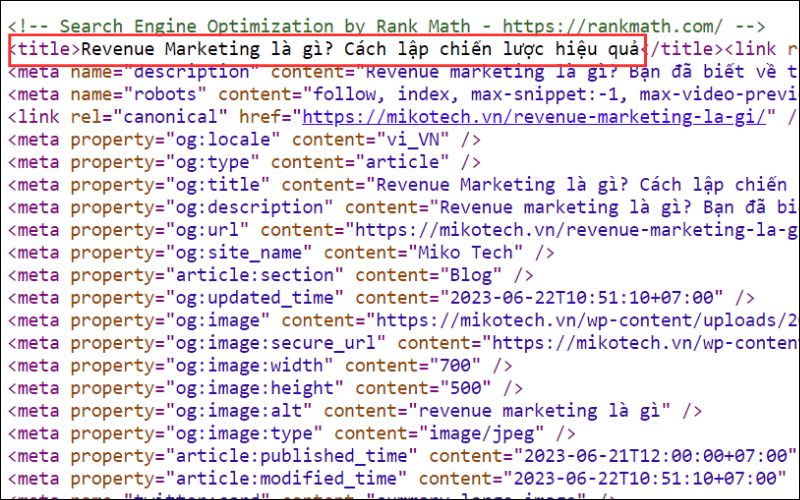Viewport: 800px width, 500px height.
Task: Select the og:type value "article"
Action: 403,162
